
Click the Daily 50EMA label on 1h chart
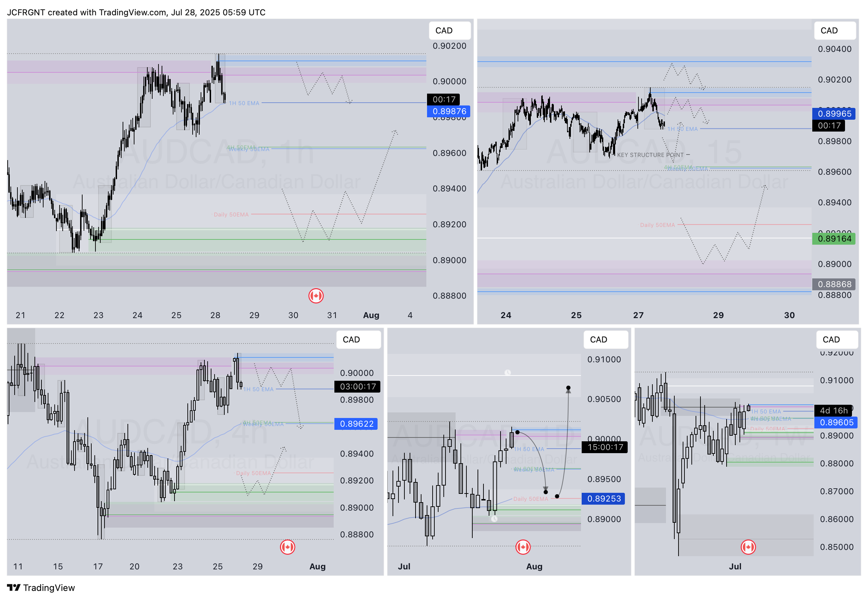tap(231, 215)
